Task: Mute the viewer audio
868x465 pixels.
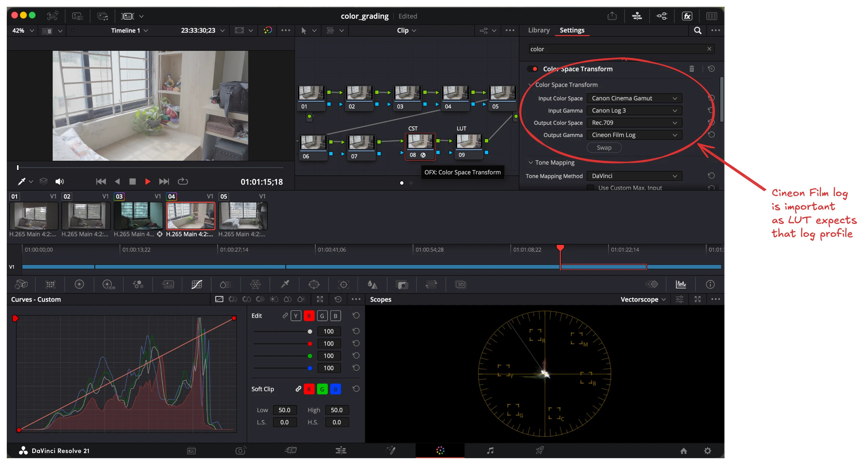Action: tap(60, 182)
